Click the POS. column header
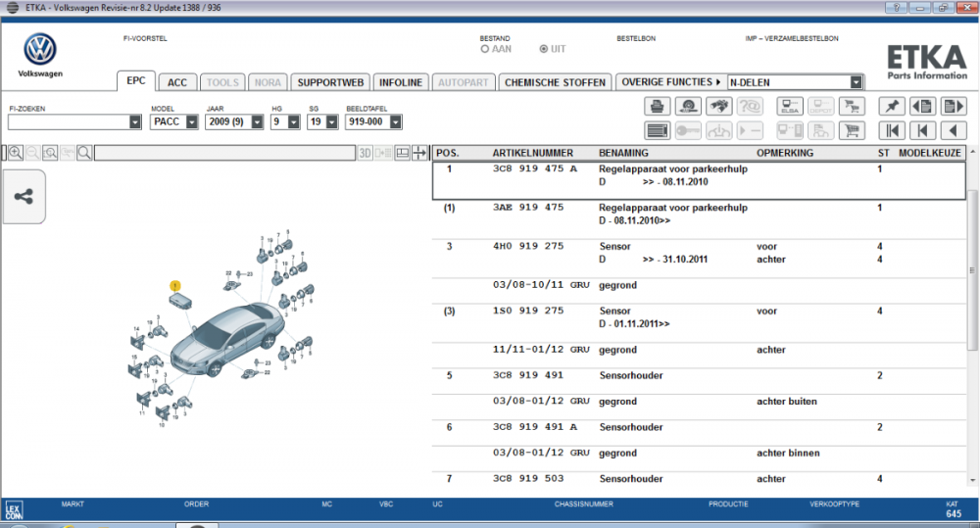This screenshot has width=980, height=528. point(448,153)
